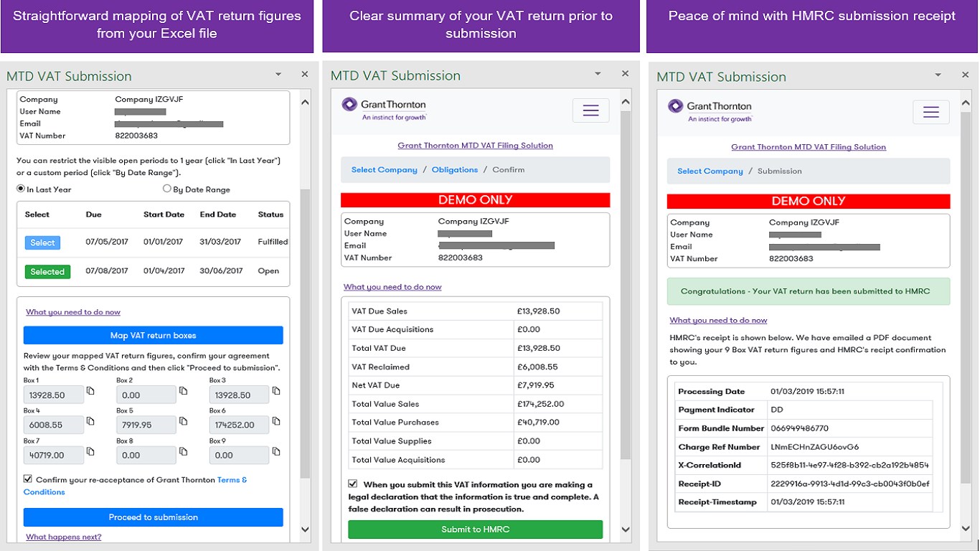Viewport: 980px width, 551px height.
Task: Click Map VAT return boxes button
Action: pos(154,335)
